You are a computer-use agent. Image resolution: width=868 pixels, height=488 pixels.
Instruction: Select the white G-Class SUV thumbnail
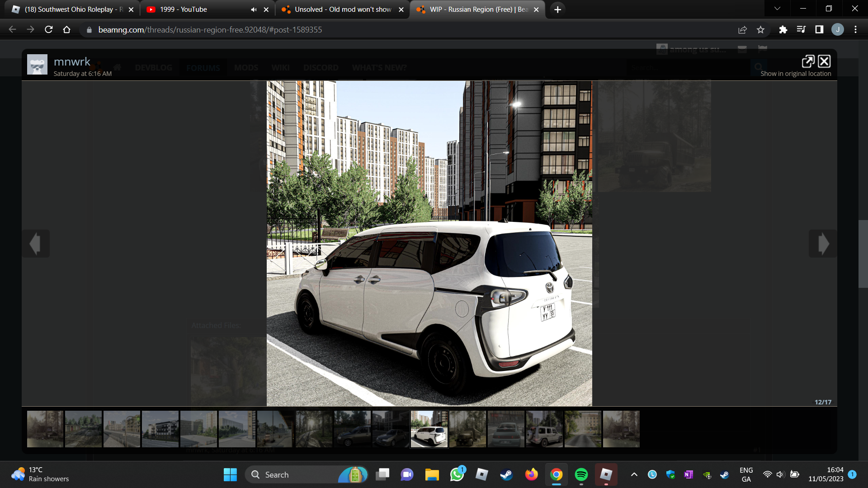coord(544,429)
